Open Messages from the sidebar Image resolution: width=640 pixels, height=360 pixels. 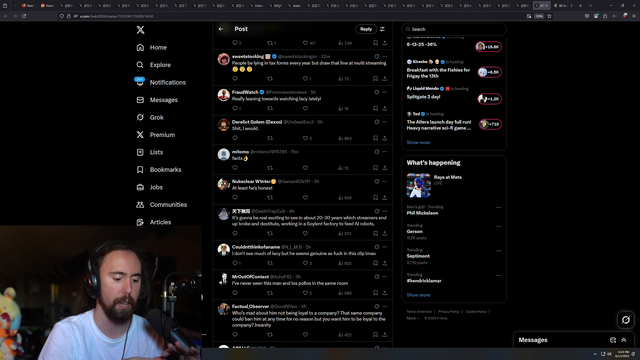pos(157,100)
